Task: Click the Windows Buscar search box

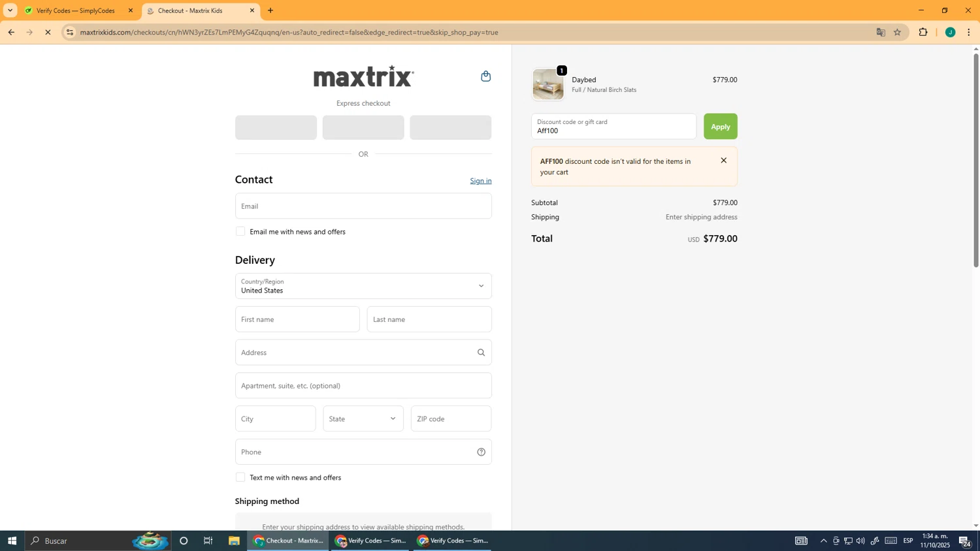Action: point(98,541)
